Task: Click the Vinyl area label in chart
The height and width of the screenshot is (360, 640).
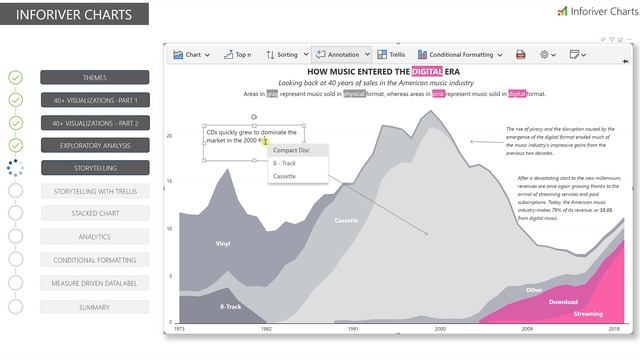Action: 223,244
